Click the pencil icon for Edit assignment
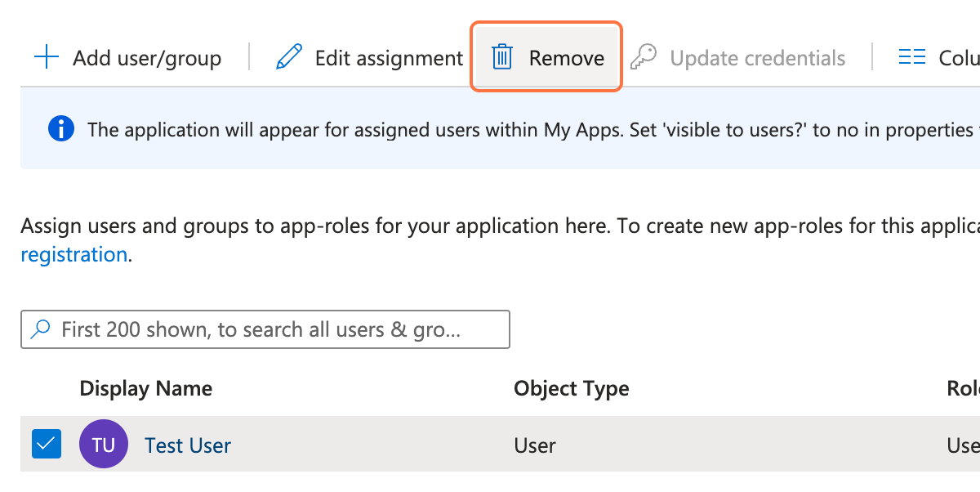Image resolution: width=980 pixels, height=492 pixels. [x=289, y=58]
